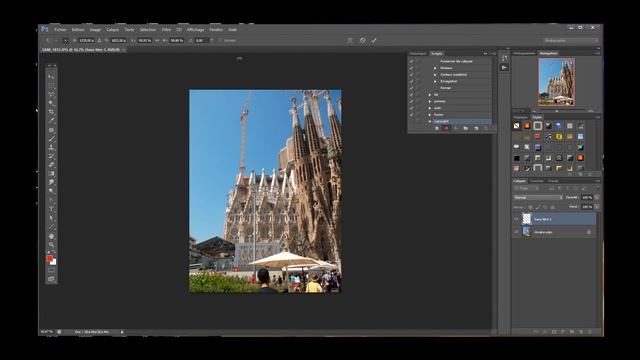Screen dimensions: 640x360
Task: Select the Clone Stamp tool
Action: 51,147
